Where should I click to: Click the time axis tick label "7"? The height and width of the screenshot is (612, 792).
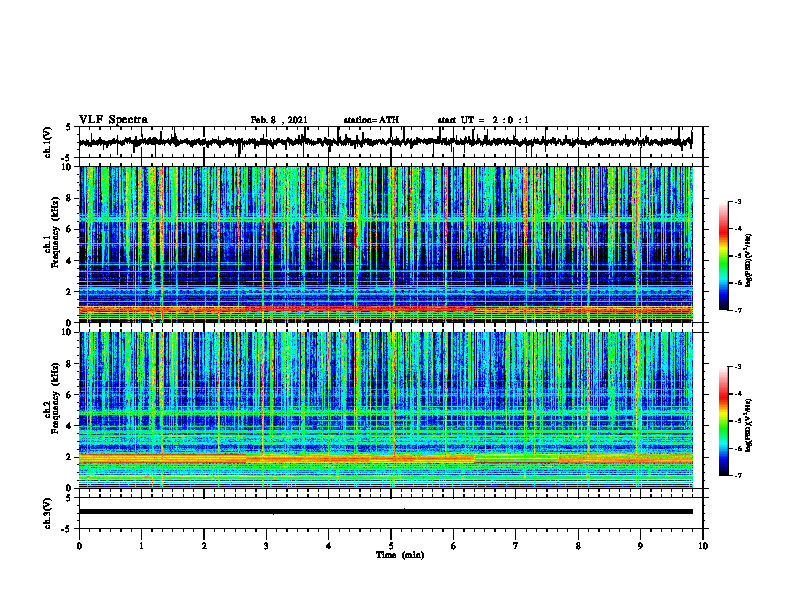pos(516,546)
